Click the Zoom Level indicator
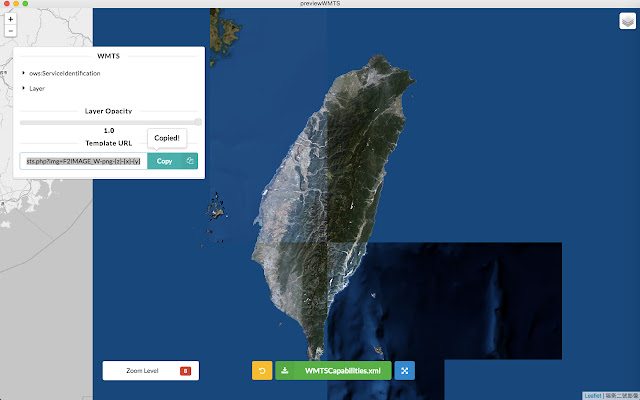 [x=151, y=371]
